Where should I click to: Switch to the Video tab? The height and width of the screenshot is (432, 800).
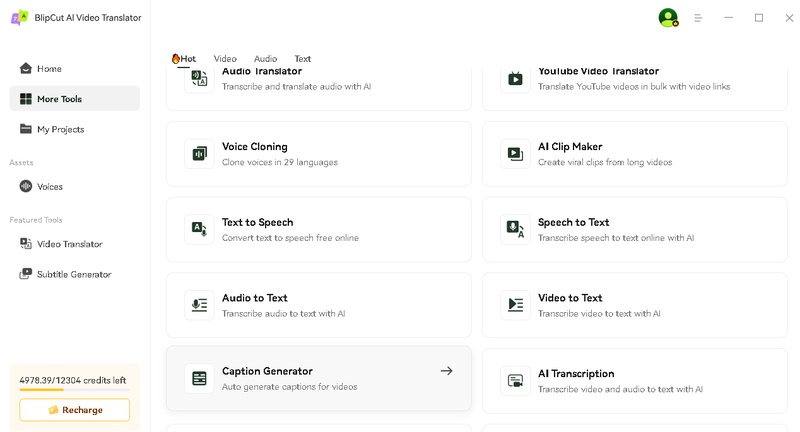(225, 59)
